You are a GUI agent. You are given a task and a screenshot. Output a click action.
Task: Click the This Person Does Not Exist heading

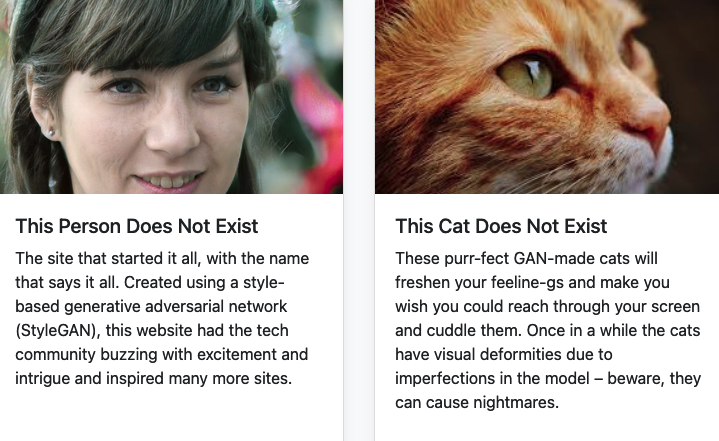pos(137,226)
